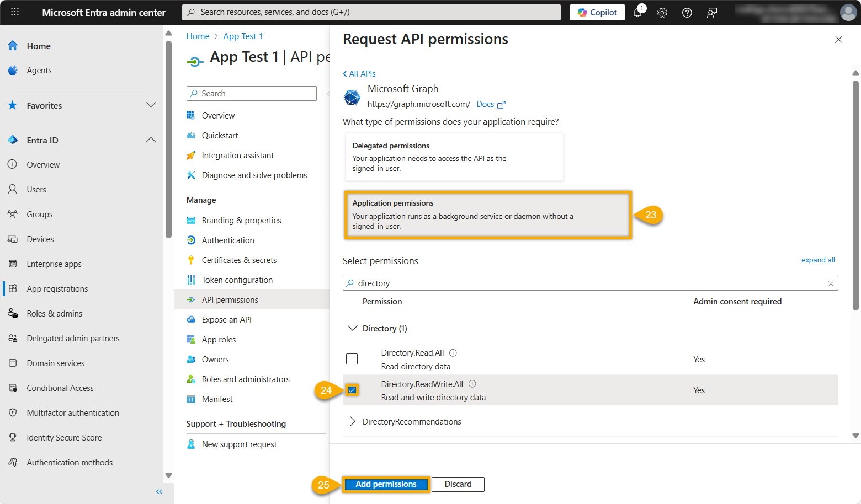Open the settings gear
861x504 pixels.
662,12
